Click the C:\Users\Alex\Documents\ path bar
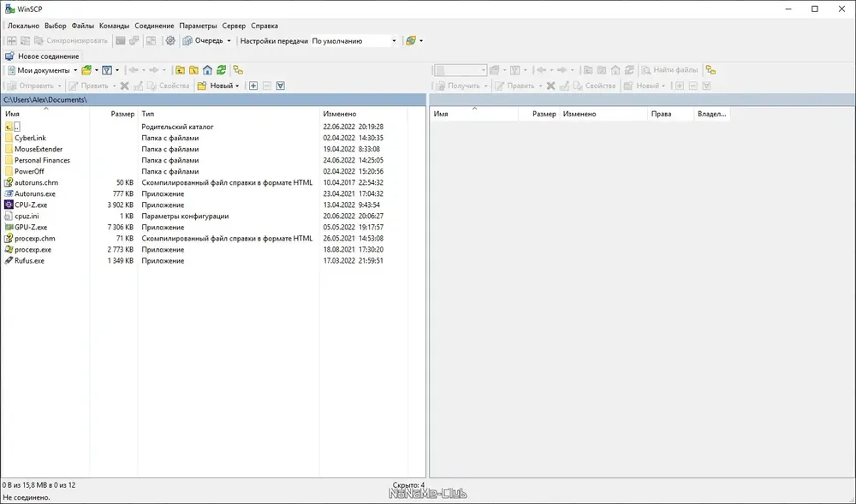The image size is (856, 504). coord(213,100)
